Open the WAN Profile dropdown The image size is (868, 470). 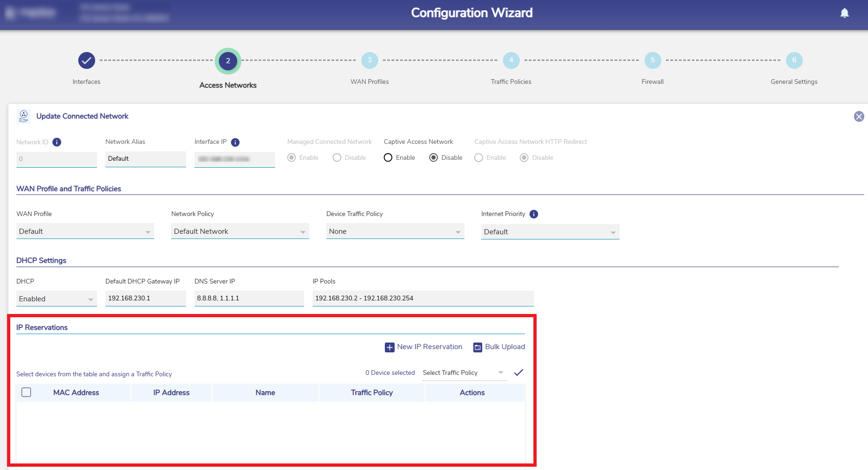tap(85, 231)
